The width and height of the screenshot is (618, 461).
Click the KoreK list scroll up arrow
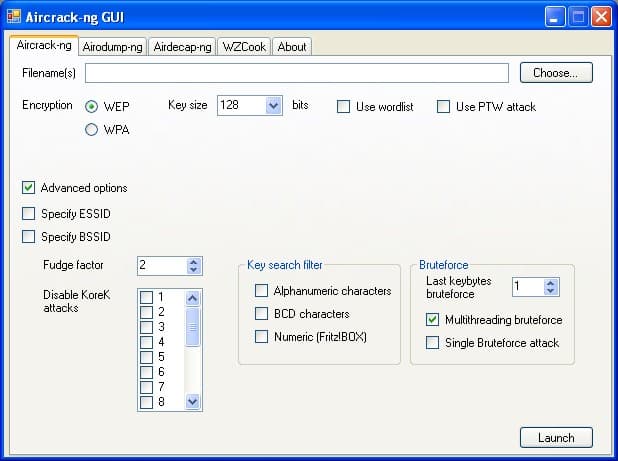coord(192,298)
